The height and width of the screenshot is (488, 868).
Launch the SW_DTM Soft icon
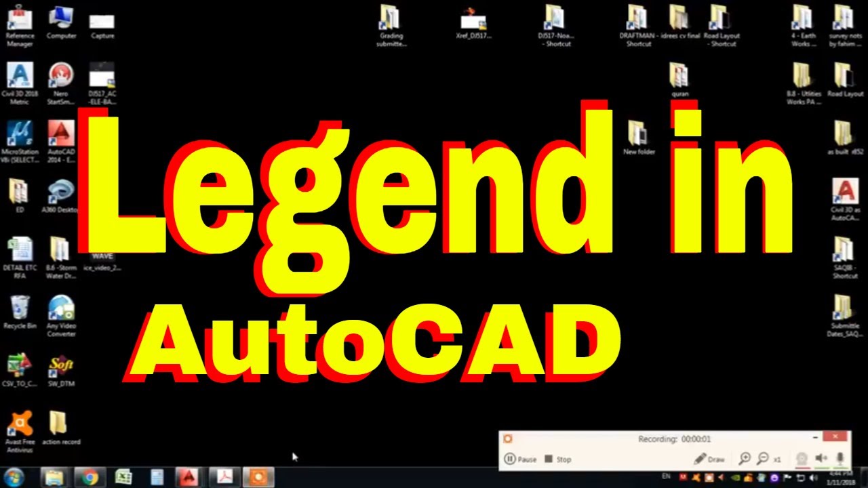[61, 371]
